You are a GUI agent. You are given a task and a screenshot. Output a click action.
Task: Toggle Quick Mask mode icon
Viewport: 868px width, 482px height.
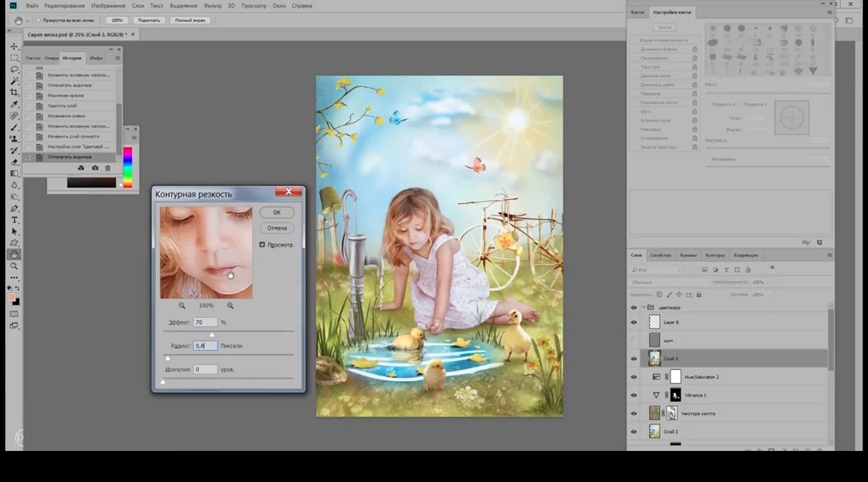tap(14, 314)
